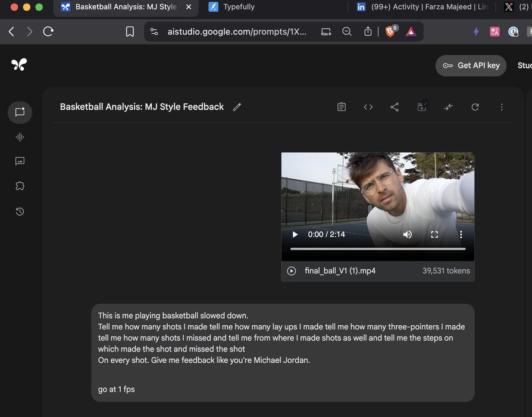
Task: Click the Get API key button
Action: 471,66
